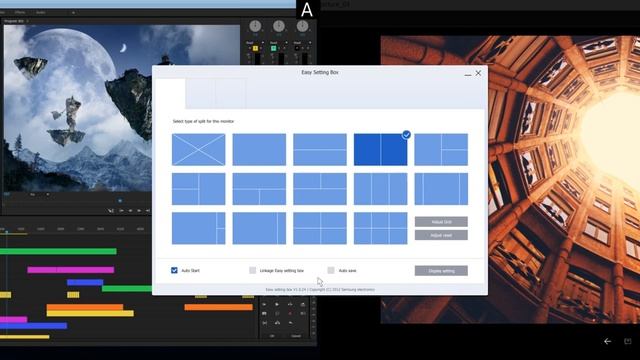
Task: Open the Display setting button
Action: [x=441, y=271]
